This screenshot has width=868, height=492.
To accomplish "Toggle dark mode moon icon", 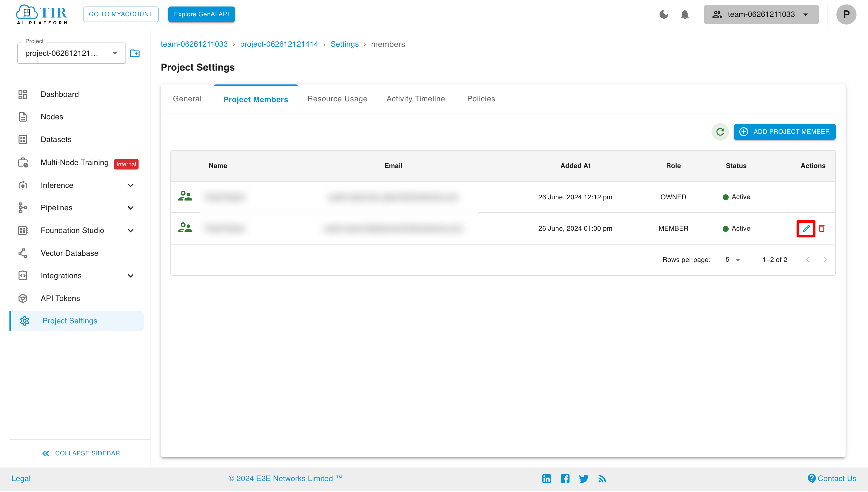I will point(664,14).
